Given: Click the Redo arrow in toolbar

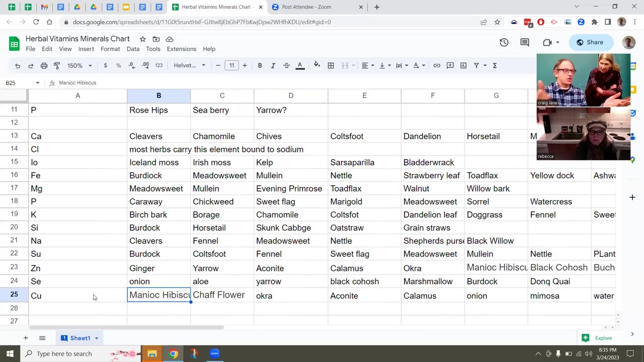Looking at the screenshot, I should click(x=31, y=65).
